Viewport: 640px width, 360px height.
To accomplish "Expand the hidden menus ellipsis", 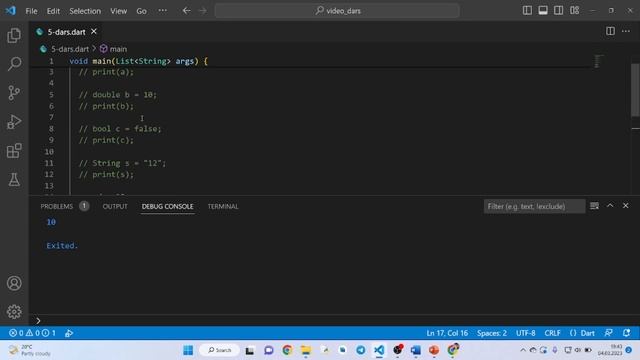I will [162, 11].
